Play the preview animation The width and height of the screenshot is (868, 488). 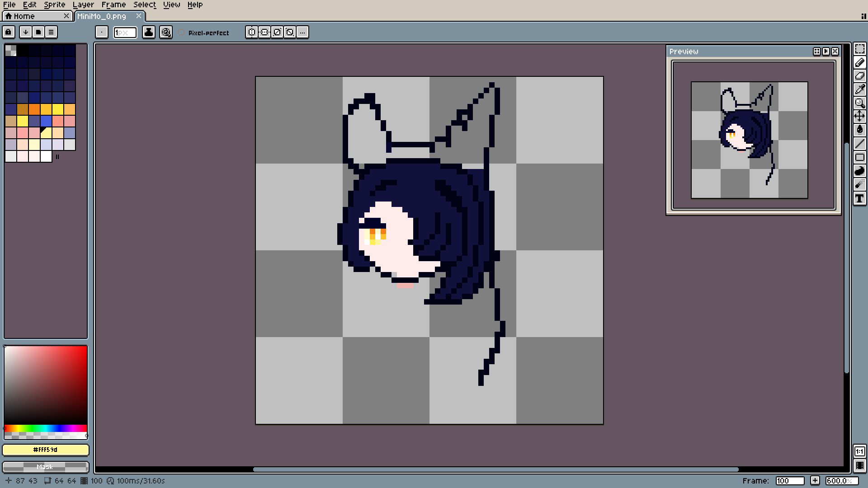pyautogui.click(x=826, y=52)
